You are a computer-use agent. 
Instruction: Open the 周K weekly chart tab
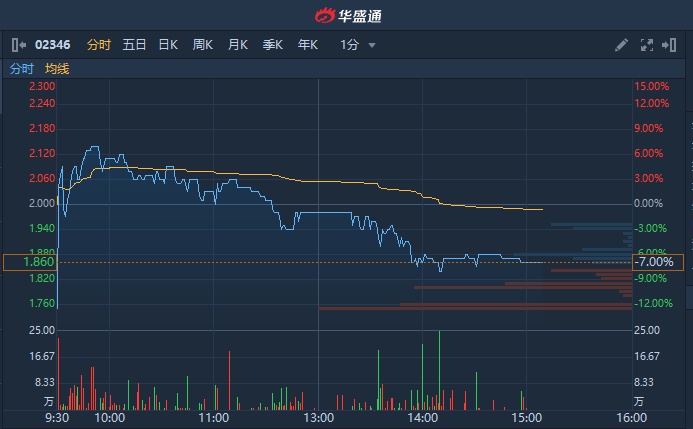(203, 45)
